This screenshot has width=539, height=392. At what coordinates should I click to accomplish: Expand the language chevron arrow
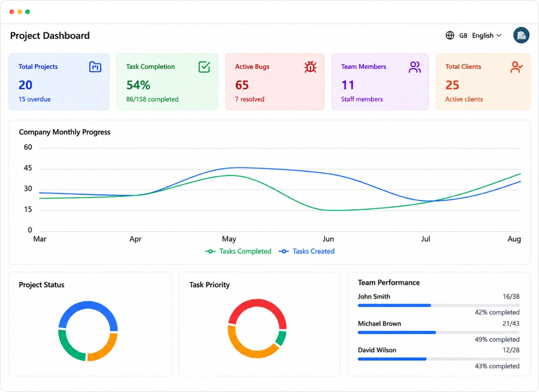[499, 35]
